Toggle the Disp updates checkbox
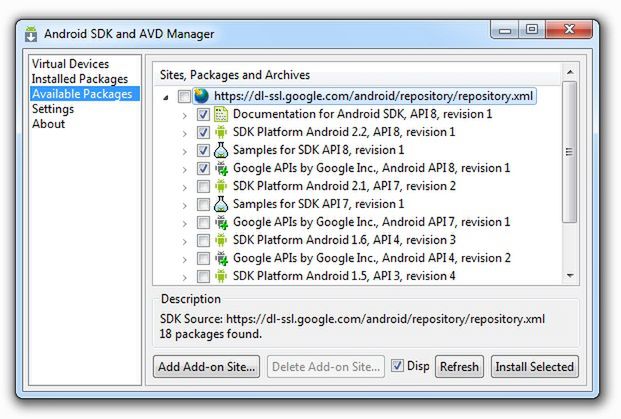Image resolution: width=621 pixels, height=419 pixels. (x=397, y=366)
